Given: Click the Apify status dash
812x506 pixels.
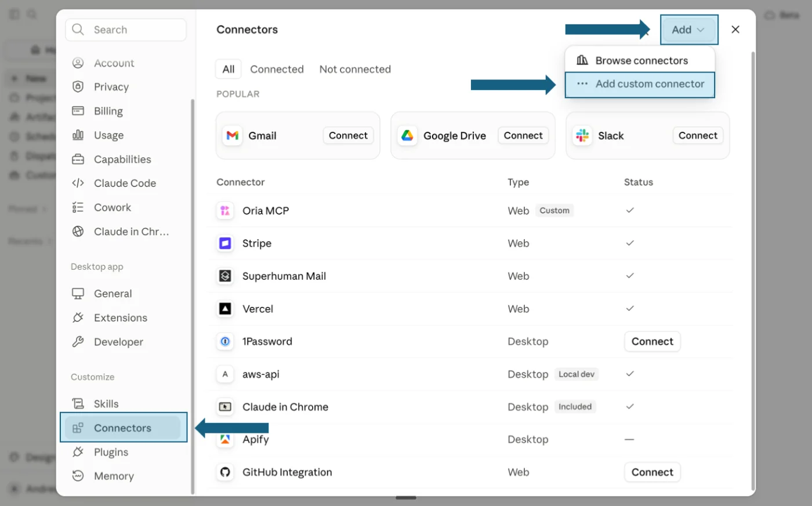Looking at the screenshot, I should [629, 439].
